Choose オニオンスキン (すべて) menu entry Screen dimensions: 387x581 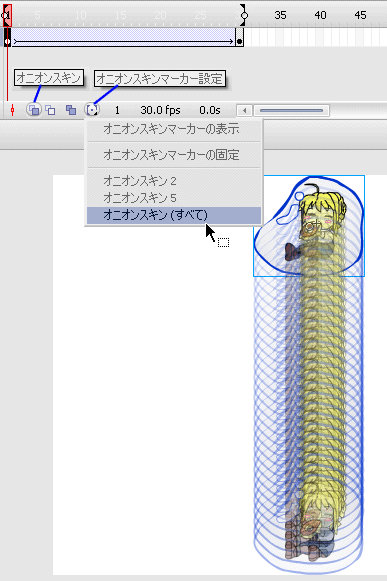[x=174, y=215]
